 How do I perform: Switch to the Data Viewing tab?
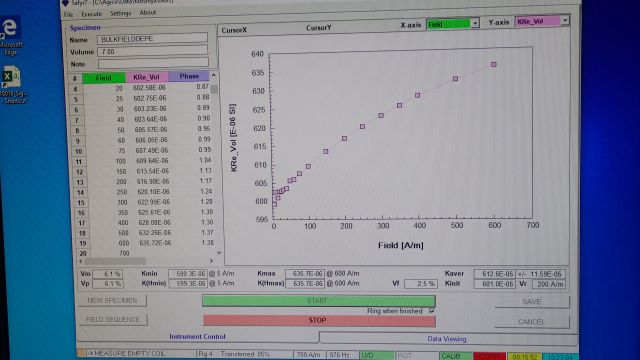[447, 339]
